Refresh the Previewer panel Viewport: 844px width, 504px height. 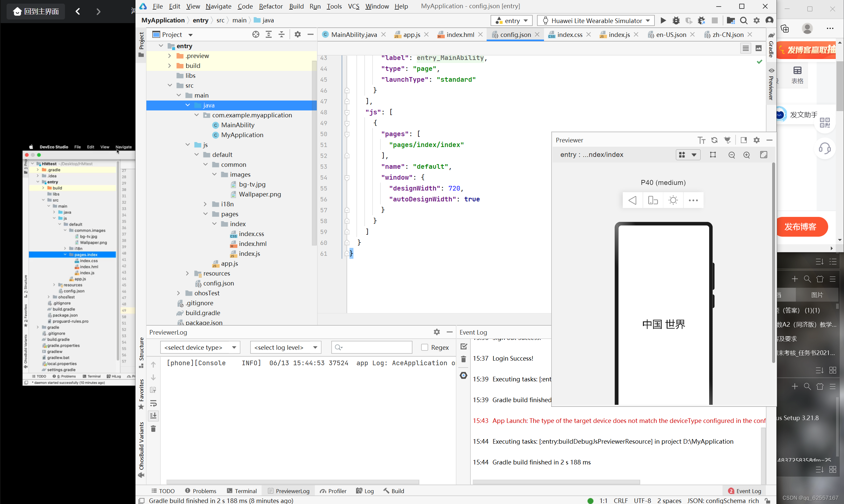tap(714, 140)
